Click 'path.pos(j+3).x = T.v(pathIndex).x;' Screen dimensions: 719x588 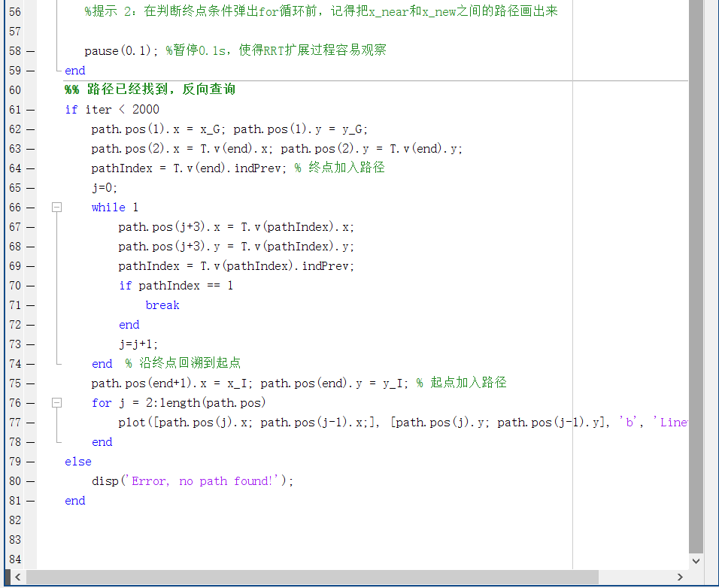[236, 227]
